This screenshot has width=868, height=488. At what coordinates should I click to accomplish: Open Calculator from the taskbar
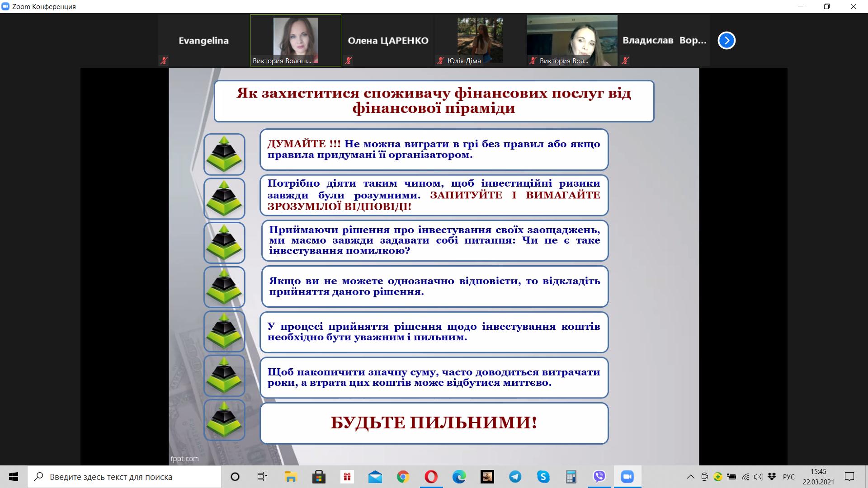tap(571, 477)
